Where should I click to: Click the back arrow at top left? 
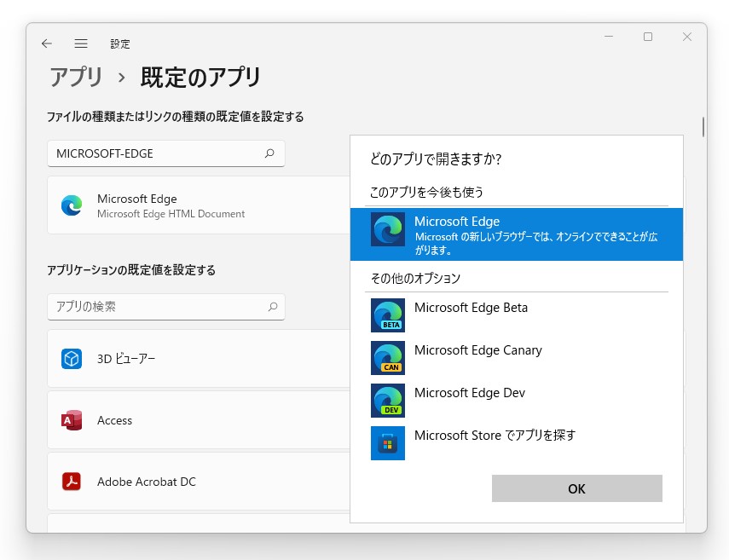click(47, 43)
